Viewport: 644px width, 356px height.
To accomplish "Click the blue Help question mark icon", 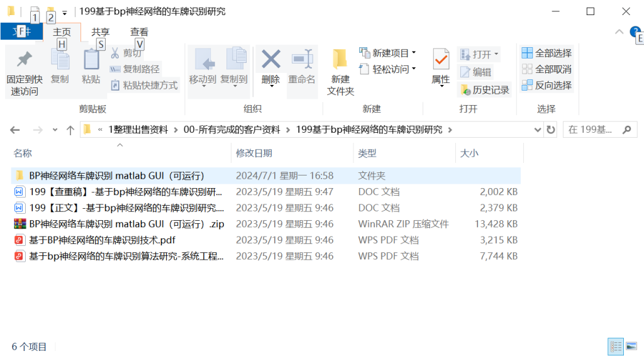I will tap(635, 31).
